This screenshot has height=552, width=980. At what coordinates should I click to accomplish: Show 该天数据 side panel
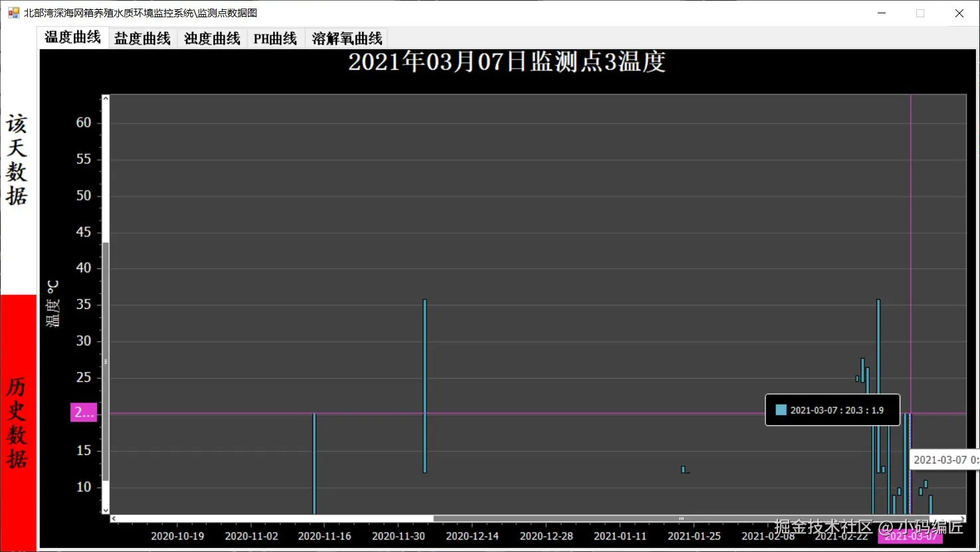tap(17, 160)
